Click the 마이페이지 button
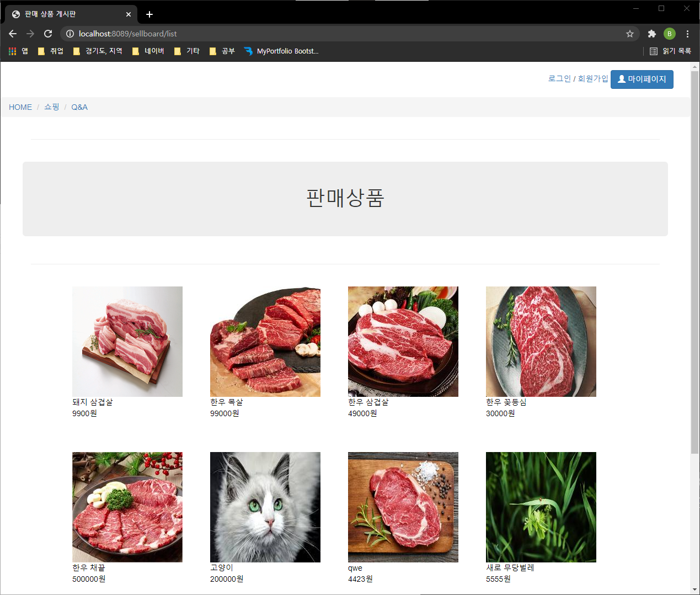This screenshot has width=700, height=595. click(x=642, y=79)
